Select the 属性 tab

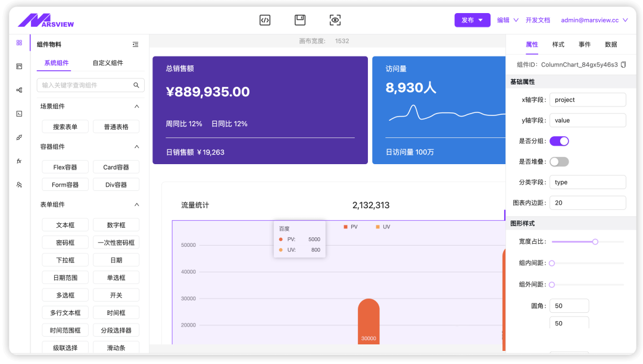point(532,44)
